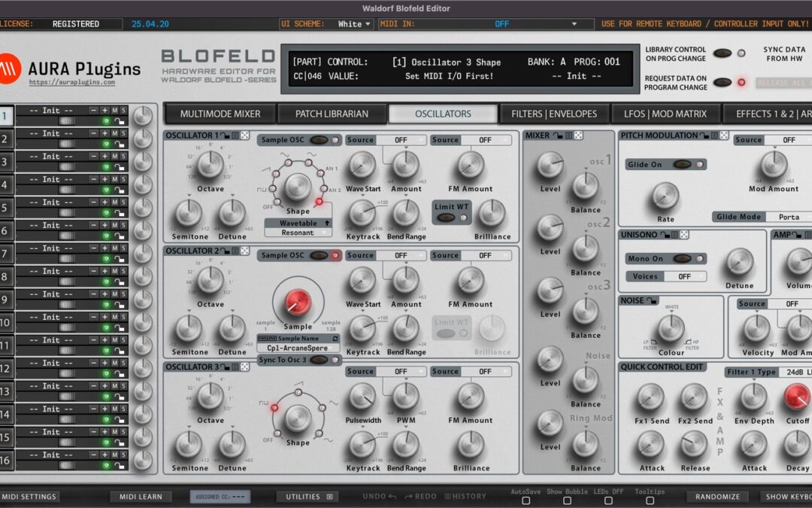Open the list icon on Oscillator 2 header
812x508 pixels.
click(235, 251)
